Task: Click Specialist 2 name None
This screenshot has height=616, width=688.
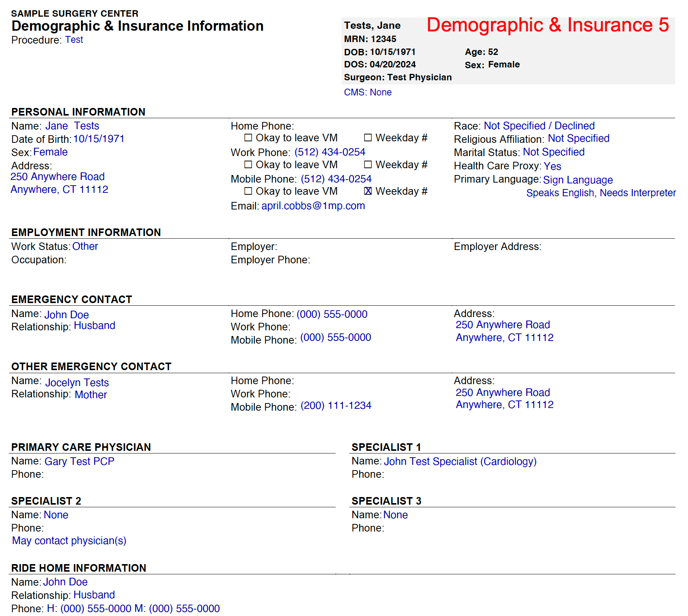Action: click(56, 515)
